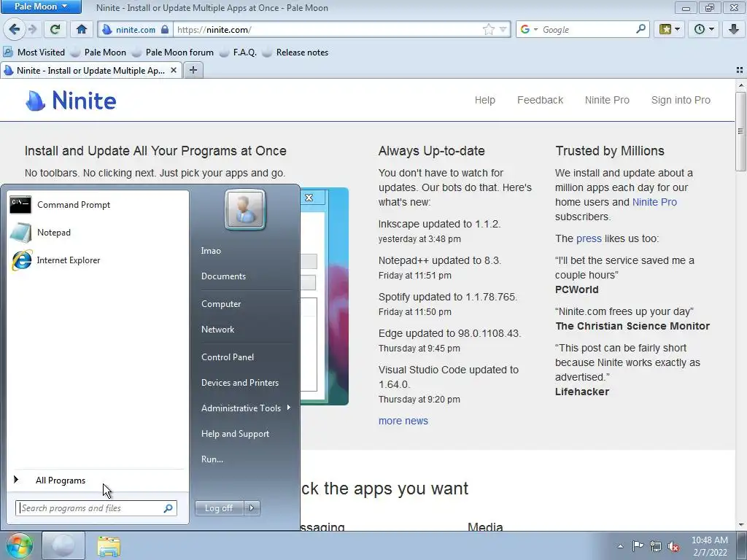Open the Release notes bookmark
This screenshot has height=560, width=747.
[x=295, y=52]
